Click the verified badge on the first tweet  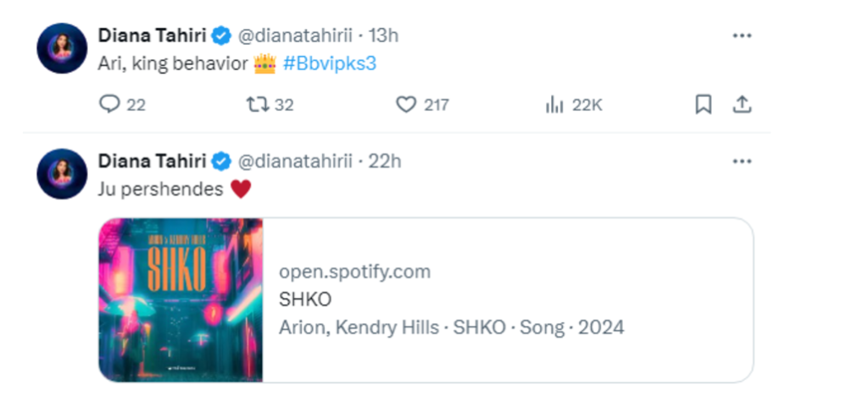pyautogui.click(x=222, y=36)
